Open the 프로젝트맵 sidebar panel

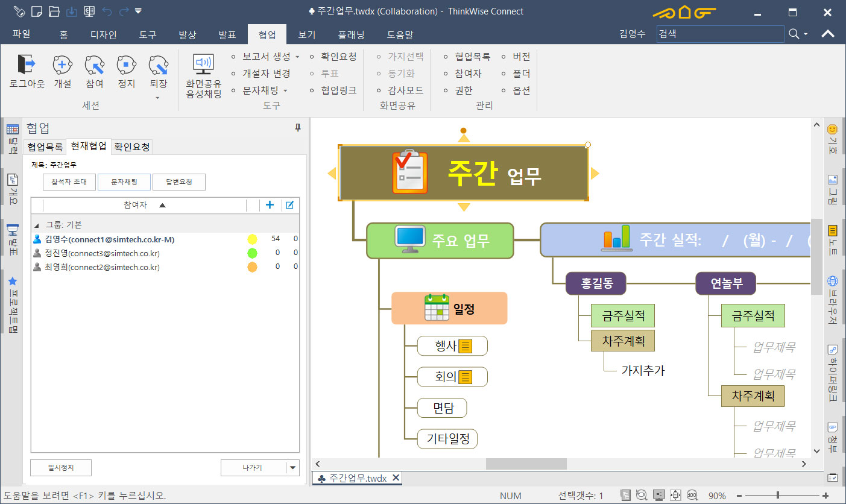[12, 304]
